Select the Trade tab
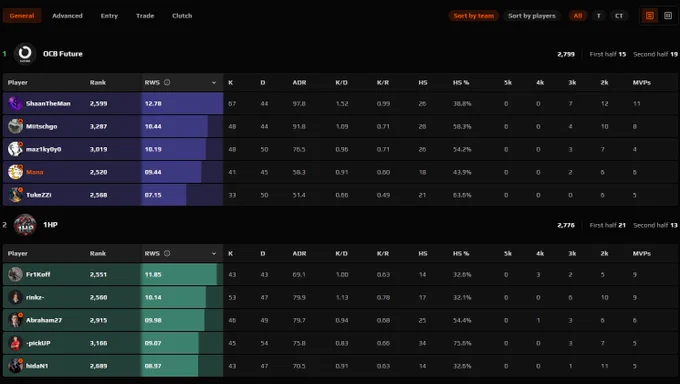 145,16
